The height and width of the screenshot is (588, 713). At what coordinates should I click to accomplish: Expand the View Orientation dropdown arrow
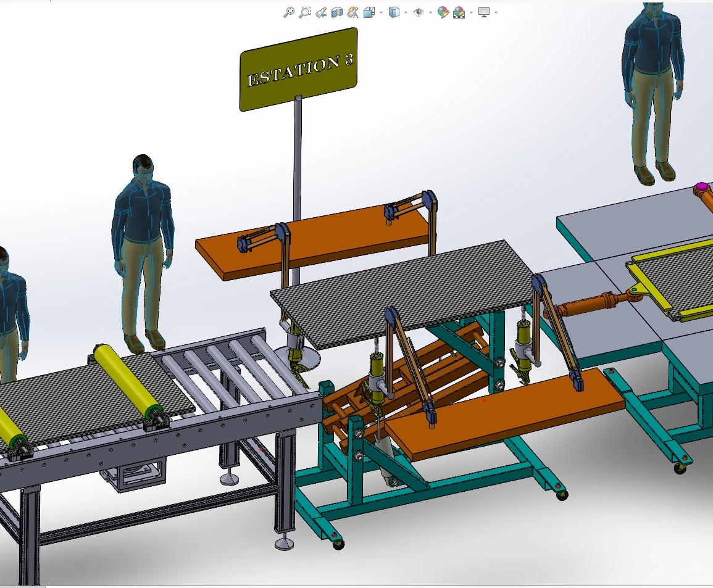click(381, 13)
